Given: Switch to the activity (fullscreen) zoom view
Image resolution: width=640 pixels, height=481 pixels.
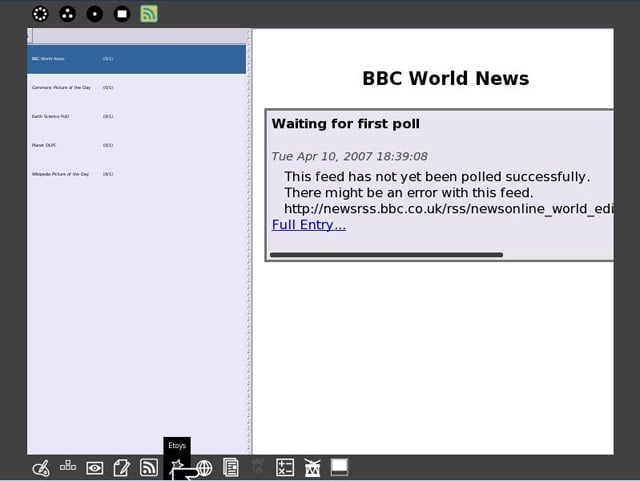Looking at the screenshot, I should (x=122, y=14).
